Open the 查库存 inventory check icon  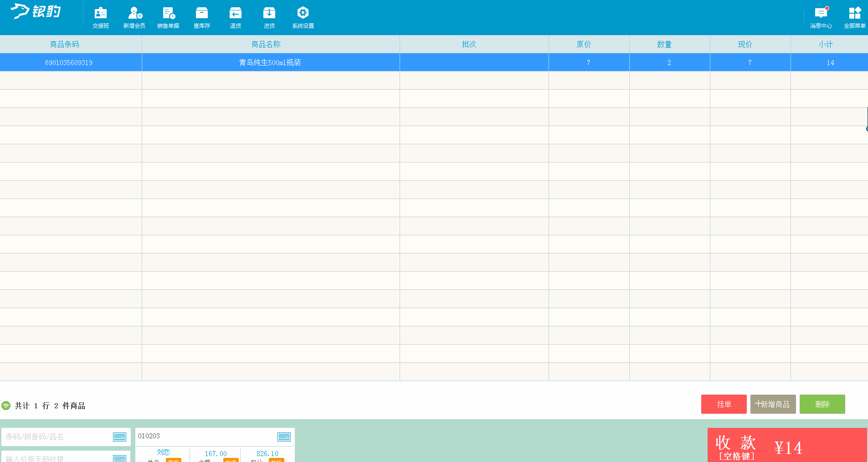pos(202,17)
